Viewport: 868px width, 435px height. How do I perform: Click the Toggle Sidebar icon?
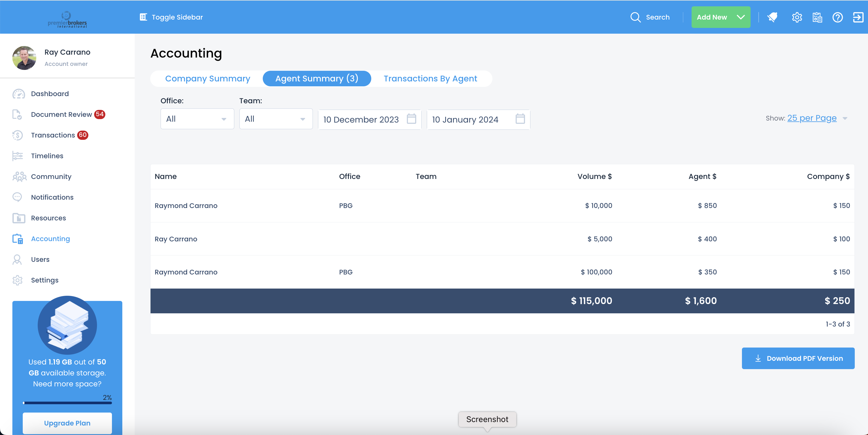143,17
